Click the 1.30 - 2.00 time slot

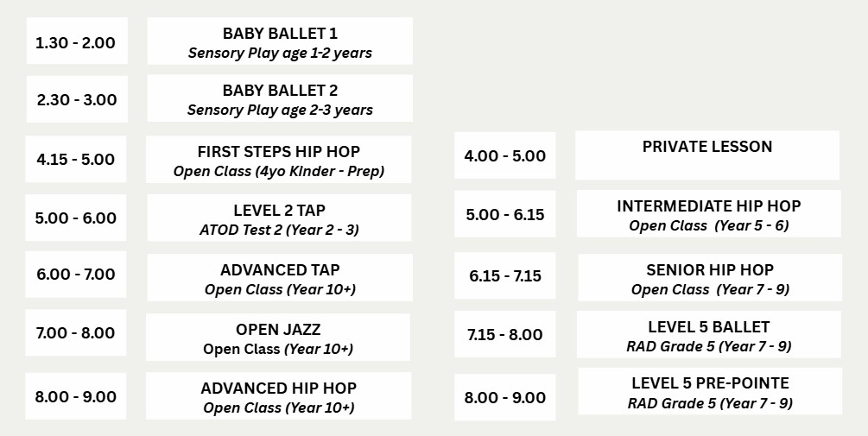pyautogui.click(x=76, y=41)
